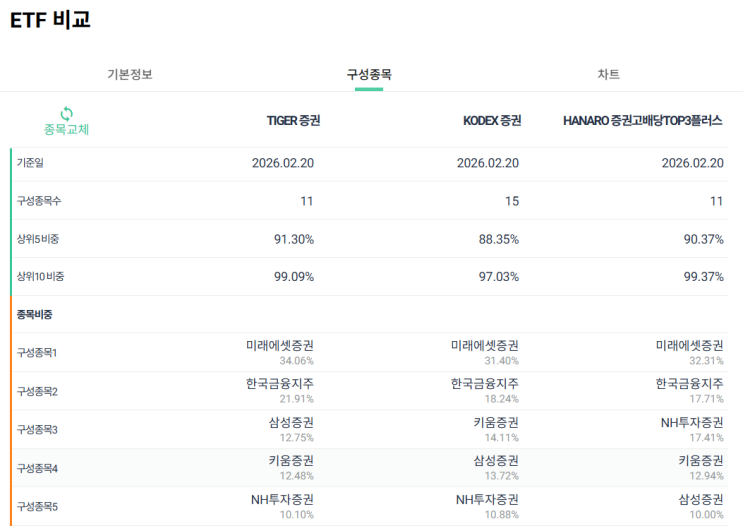743x526 pixels.
Task: Click 삼성증권 with 12.75% weight
Action: point(291,423)
